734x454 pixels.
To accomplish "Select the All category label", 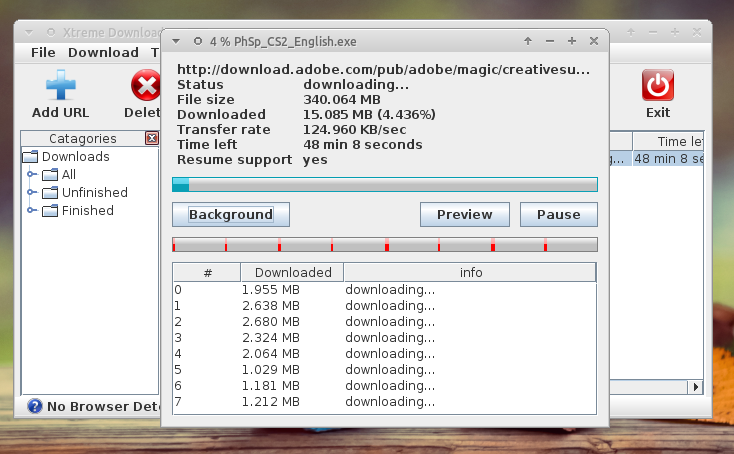I will (69, 175).
